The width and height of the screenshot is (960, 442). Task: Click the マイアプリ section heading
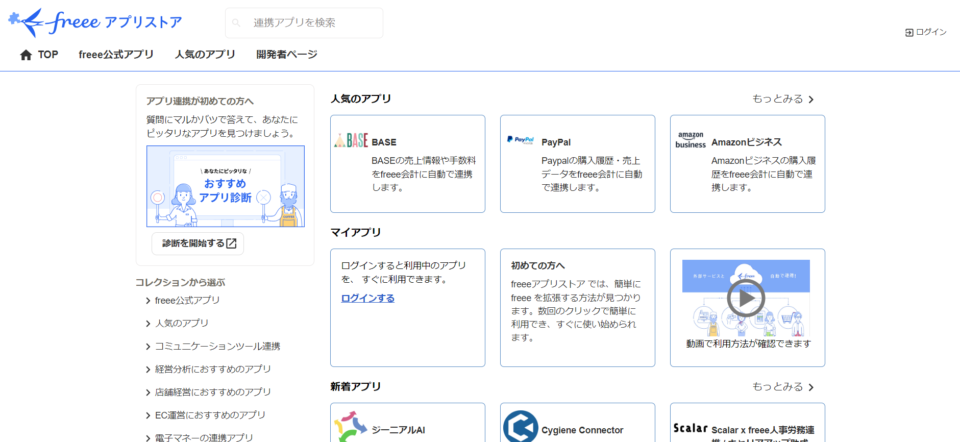click(356, 233)
